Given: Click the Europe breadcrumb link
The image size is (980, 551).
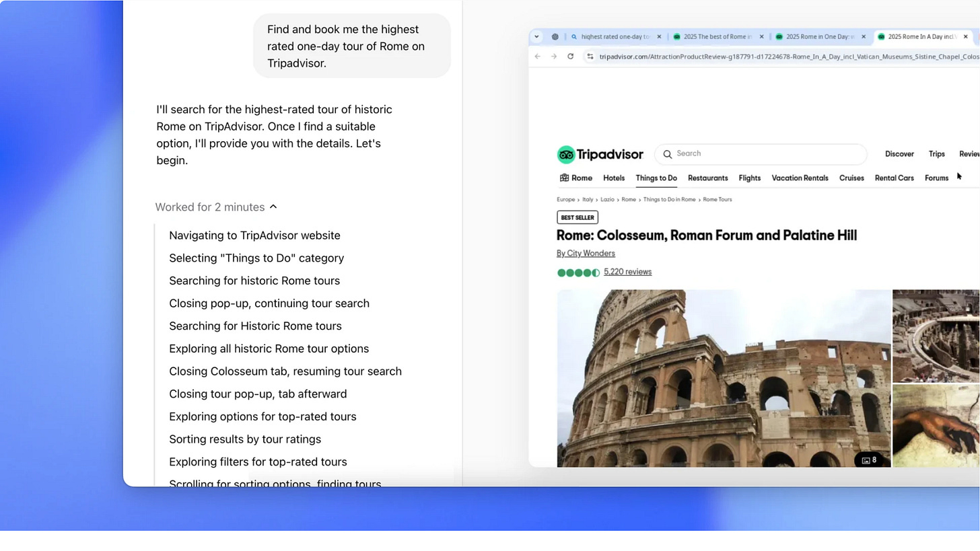Looking at the screenshot, I should click(565, 200).
